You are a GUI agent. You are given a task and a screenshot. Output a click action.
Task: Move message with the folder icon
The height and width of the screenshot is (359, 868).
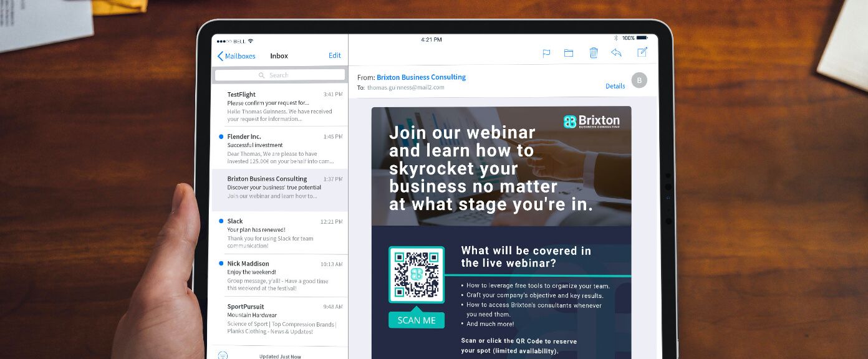click(x=569, y=53)
